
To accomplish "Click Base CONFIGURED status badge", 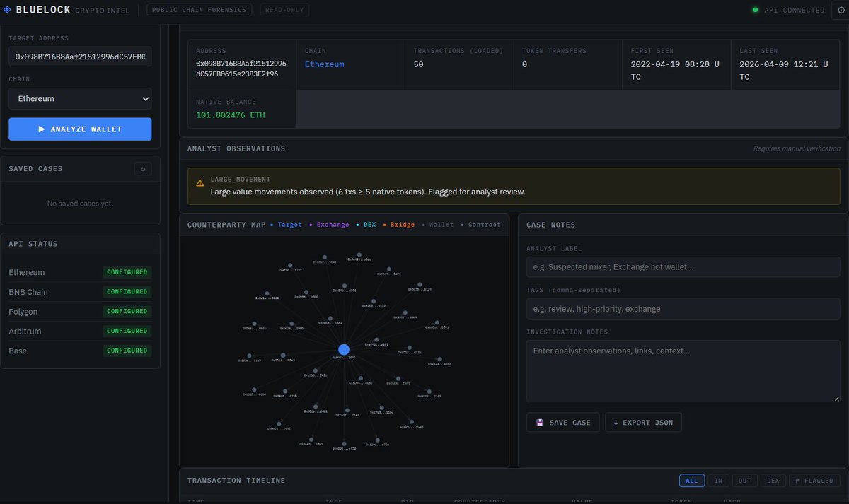I will (127, 351).
